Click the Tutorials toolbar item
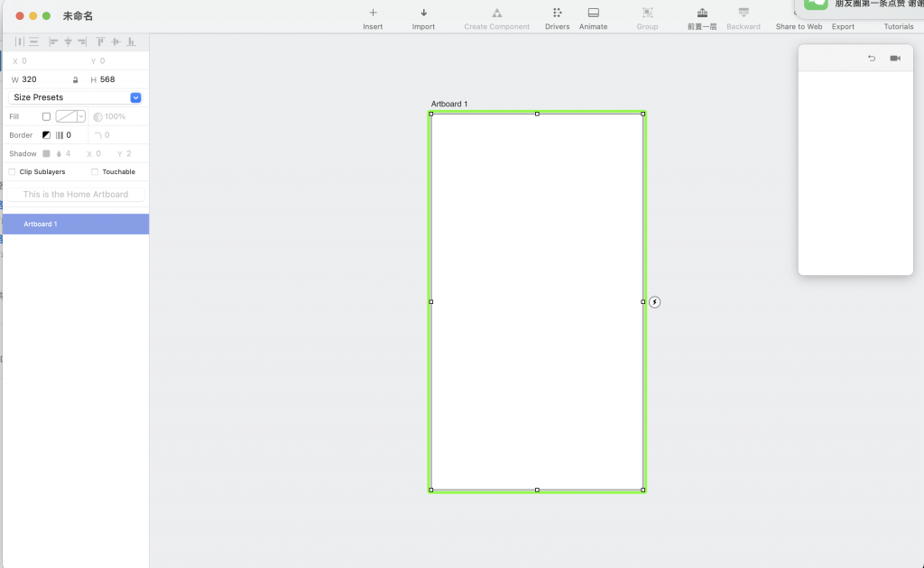This screenshot has width=924, height=568. (x=898, y=26)
